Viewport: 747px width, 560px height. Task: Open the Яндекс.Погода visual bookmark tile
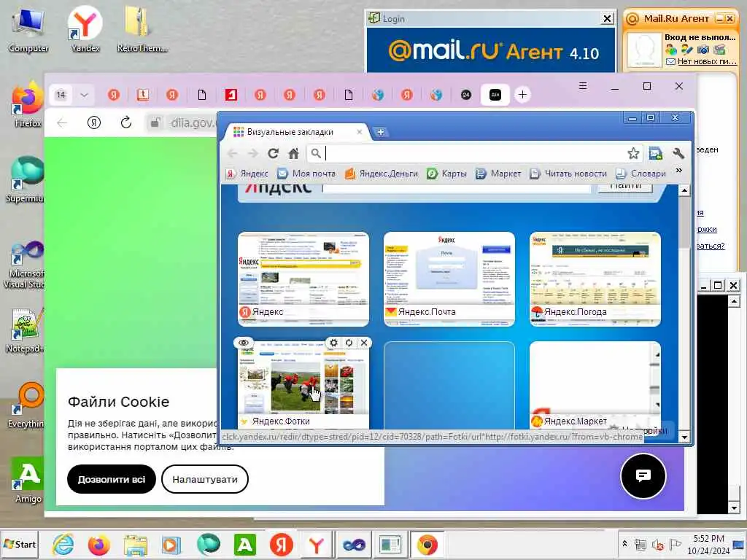pyautogui.click(x=595, y=279)
